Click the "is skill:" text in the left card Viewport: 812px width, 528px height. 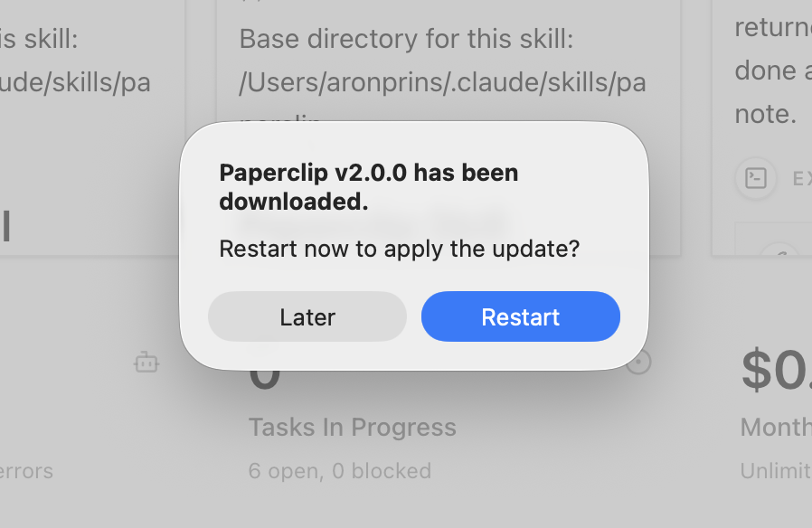[39, 40]
